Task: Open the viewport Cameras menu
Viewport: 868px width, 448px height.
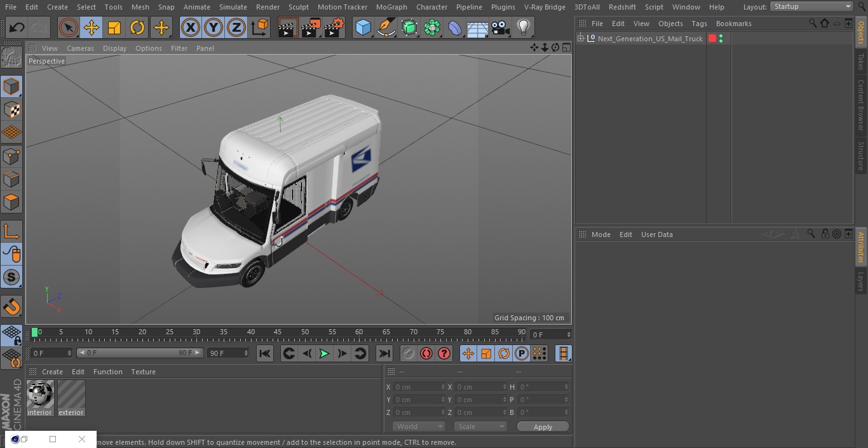Action: 80,48
